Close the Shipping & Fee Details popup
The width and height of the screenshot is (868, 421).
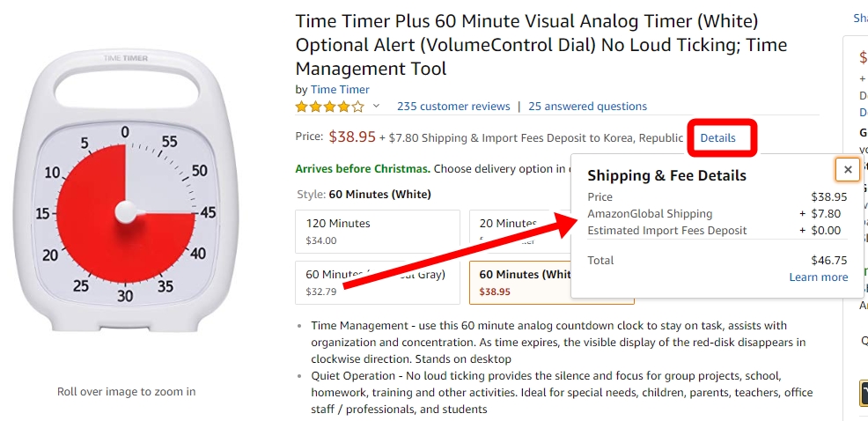coord(848,169)
